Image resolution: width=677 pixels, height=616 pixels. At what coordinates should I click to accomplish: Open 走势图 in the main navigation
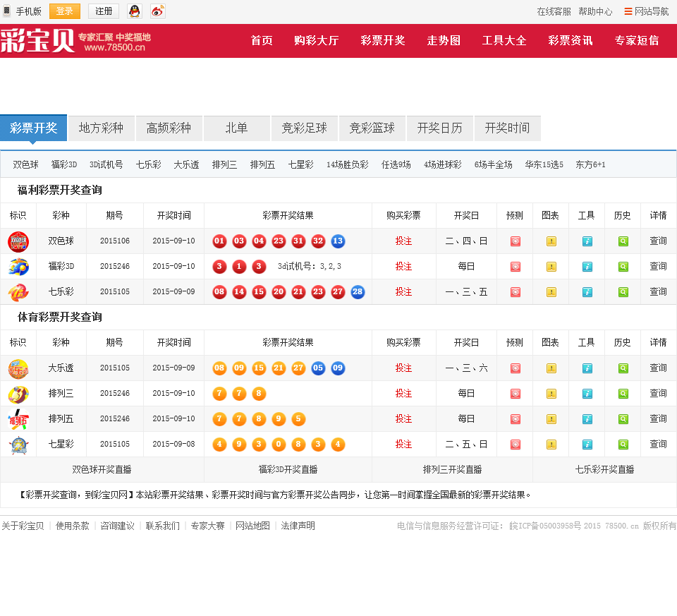point(443,40)
